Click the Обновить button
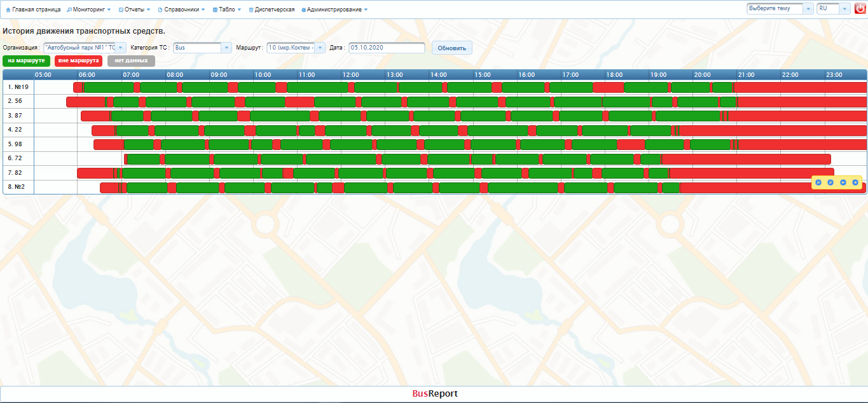This screenshot has height=403, width=868. 452,48
